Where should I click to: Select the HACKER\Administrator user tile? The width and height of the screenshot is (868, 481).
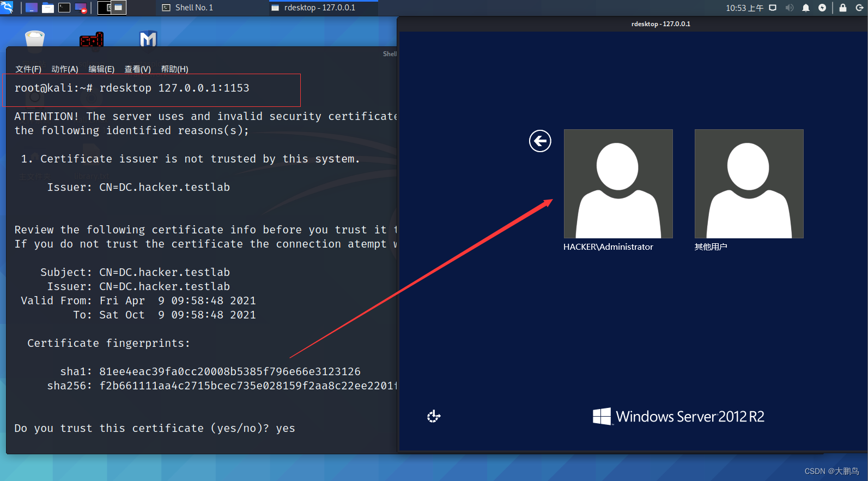pyautogui.click(x=618, y=184)
